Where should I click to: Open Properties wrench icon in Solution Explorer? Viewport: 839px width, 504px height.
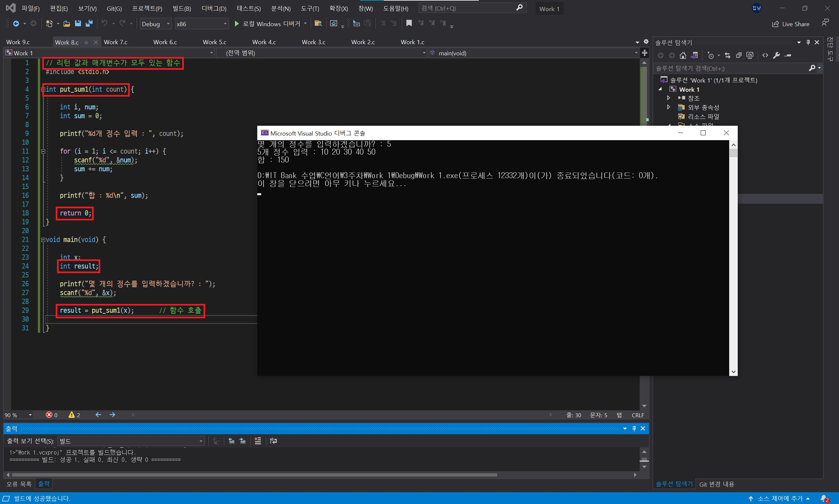[776, 55]
